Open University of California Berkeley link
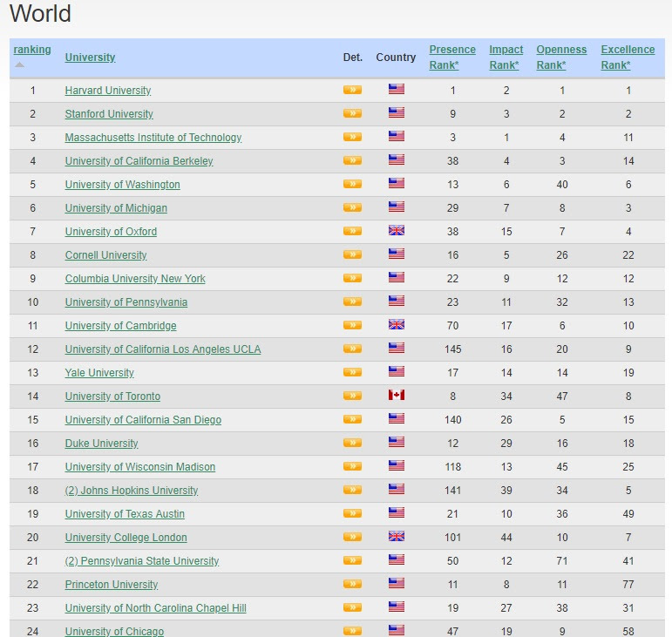 [139, 161]
